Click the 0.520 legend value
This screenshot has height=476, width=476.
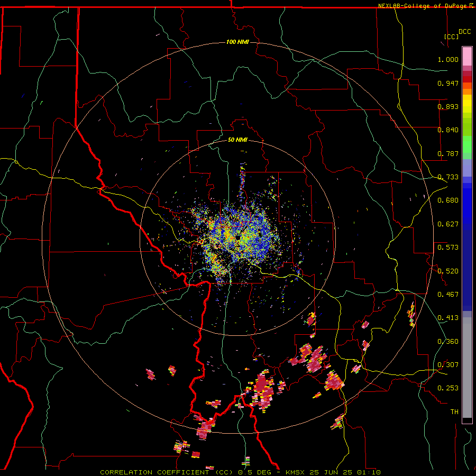tap(448, 271)
